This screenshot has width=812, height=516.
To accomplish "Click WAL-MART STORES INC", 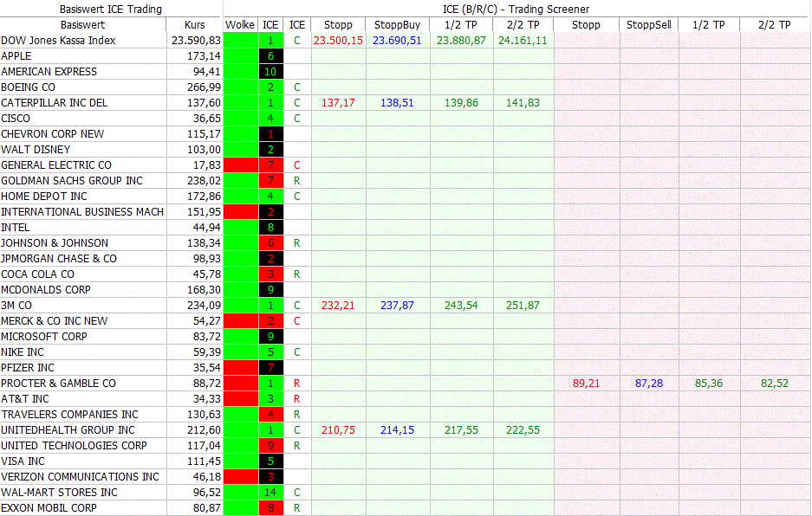I will tap(59, 493).
